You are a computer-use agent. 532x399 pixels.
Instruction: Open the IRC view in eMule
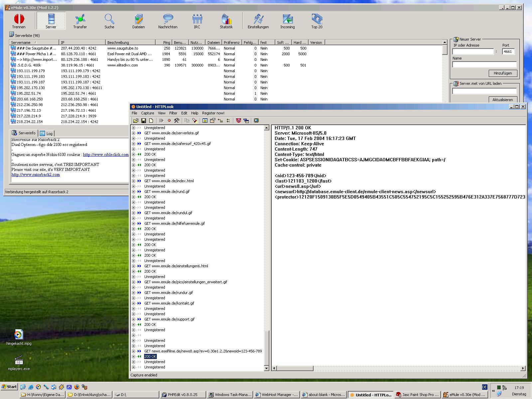(197, 21)
